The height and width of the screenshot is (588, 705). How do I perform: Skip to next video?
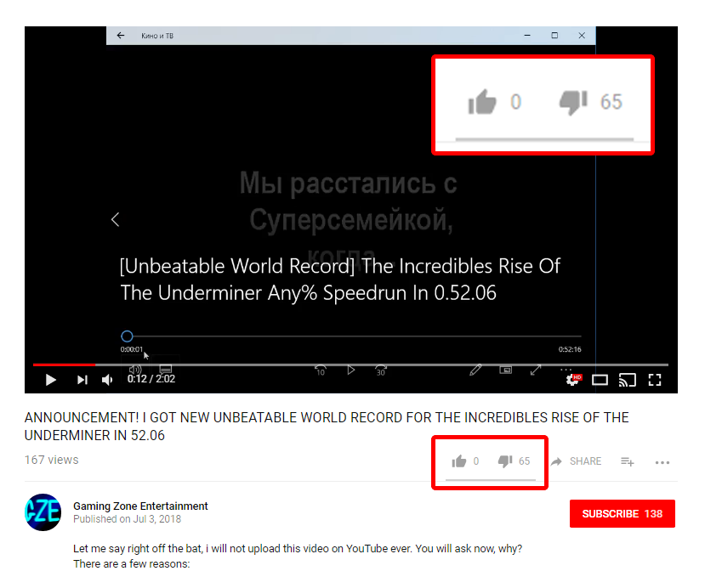[82, 380]
